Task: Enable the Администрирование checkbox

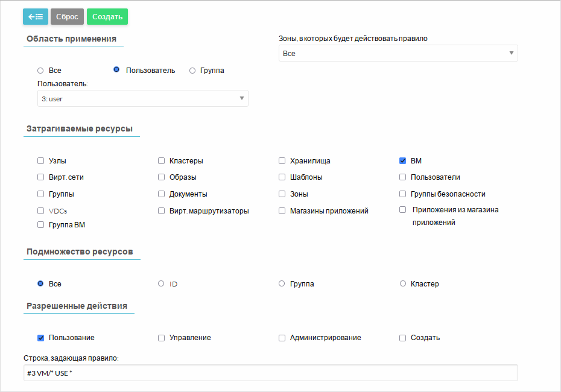Action: (282, 338)
